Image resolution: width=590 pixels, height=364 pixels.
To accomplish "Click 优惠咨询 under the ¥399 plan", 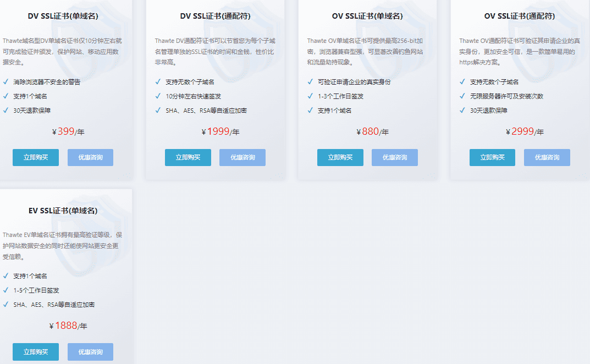I will tap(90, 157).
